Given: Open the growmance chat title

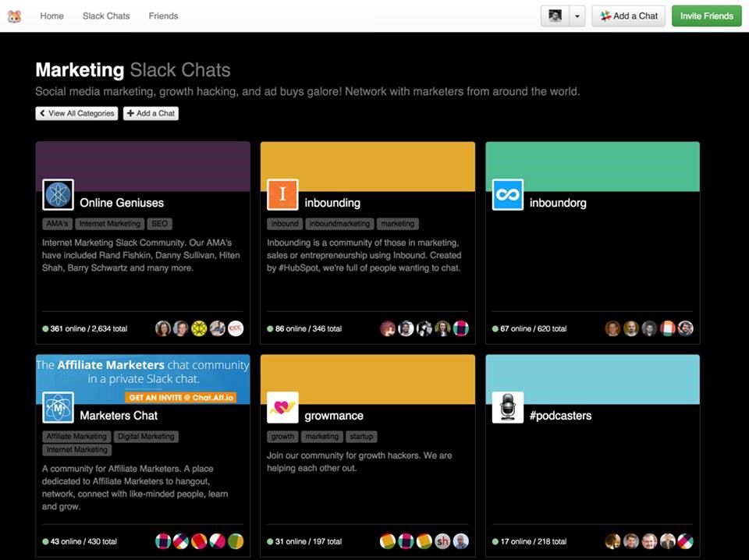Looking at the screenshot, I should click(x=334, y=416).
